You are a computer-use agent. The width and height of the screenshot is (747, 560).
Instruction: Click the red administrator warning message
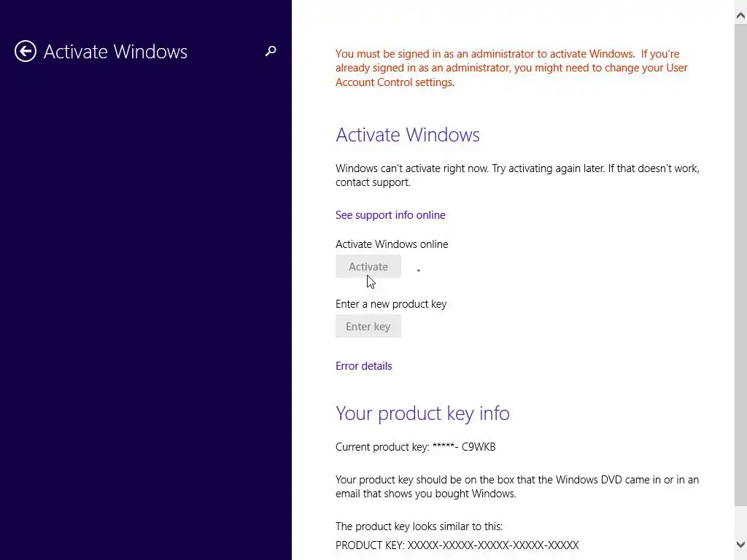click(x=511, y=68)
